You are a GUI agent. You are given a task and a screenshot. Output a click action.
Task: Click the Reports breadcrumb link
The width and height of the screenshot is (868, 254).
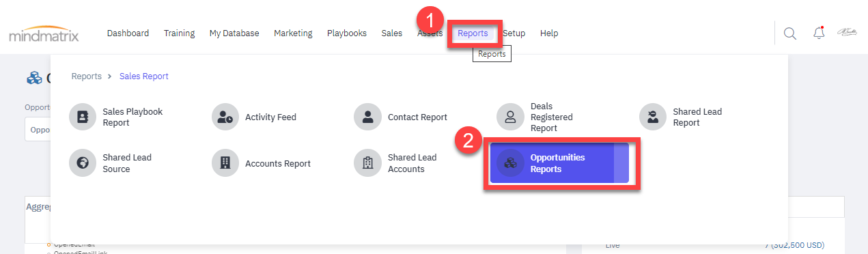click(x=87, y=76)
